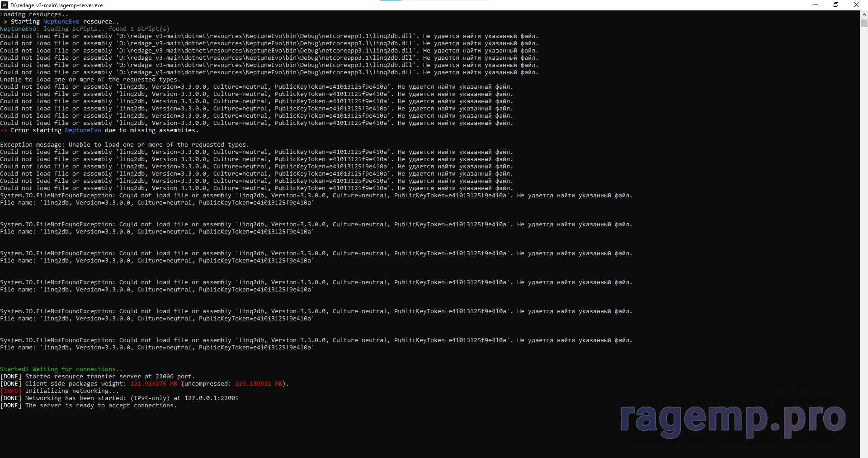Click the 'Loading resources..' line
The image size is (868, 458).
[x=34, y=14]
